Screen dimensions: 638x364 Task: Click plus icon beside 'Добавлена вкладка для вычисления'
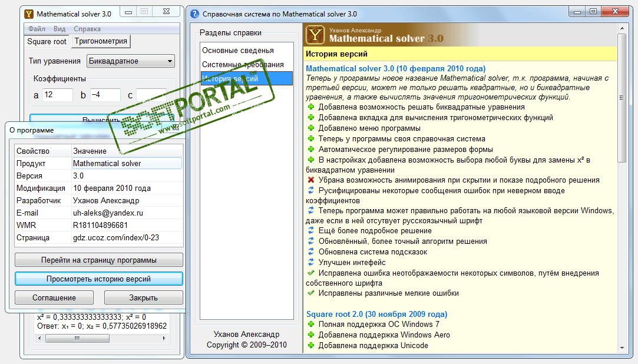tap(311, 118)
